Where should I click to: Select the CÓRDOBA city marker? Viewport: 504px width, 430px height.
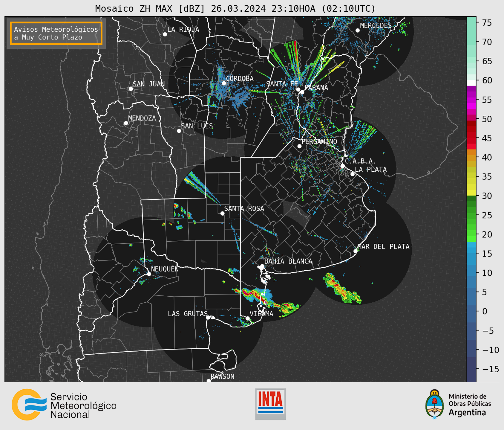coord(224,83)
